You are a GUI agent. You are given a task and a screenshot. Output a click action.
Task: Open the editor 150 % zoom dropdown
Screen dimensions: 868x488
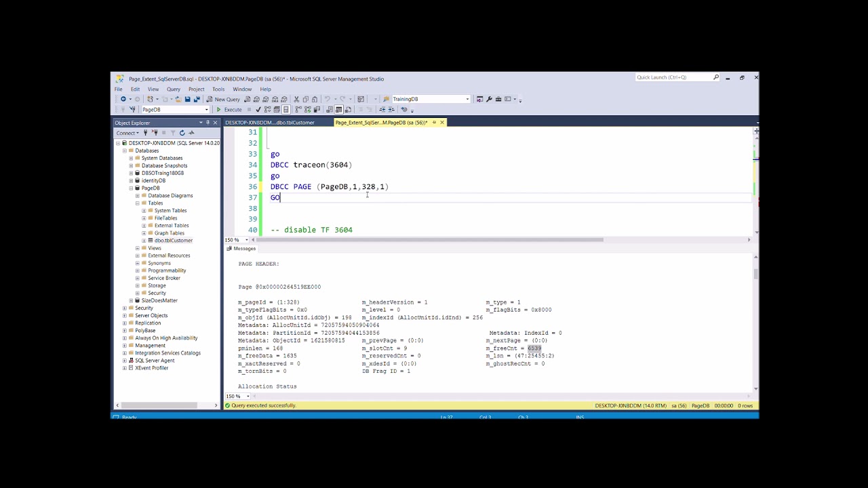[246, 240]
